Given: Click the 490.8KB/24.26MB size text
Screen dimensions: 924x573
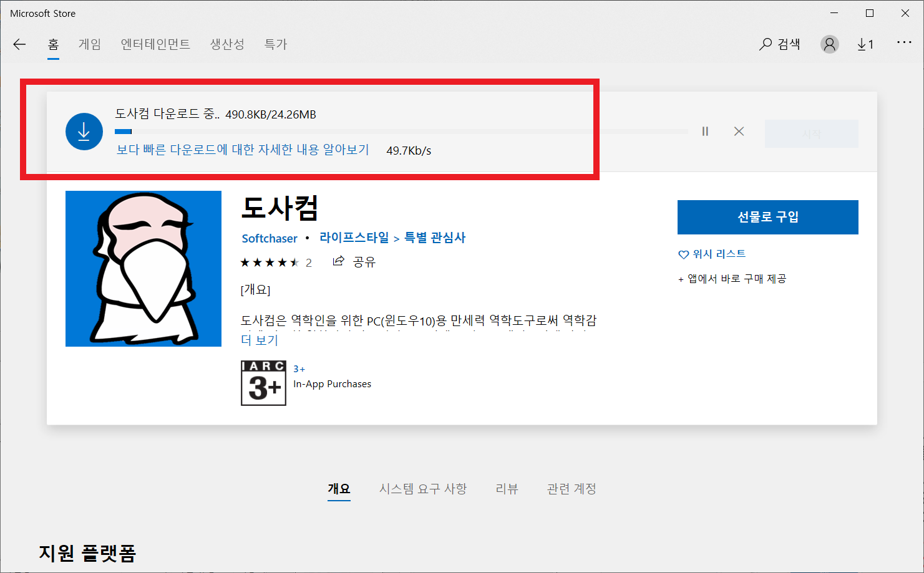Looking at the screenshot, I should pyautogui.click(x=271, y=115).
